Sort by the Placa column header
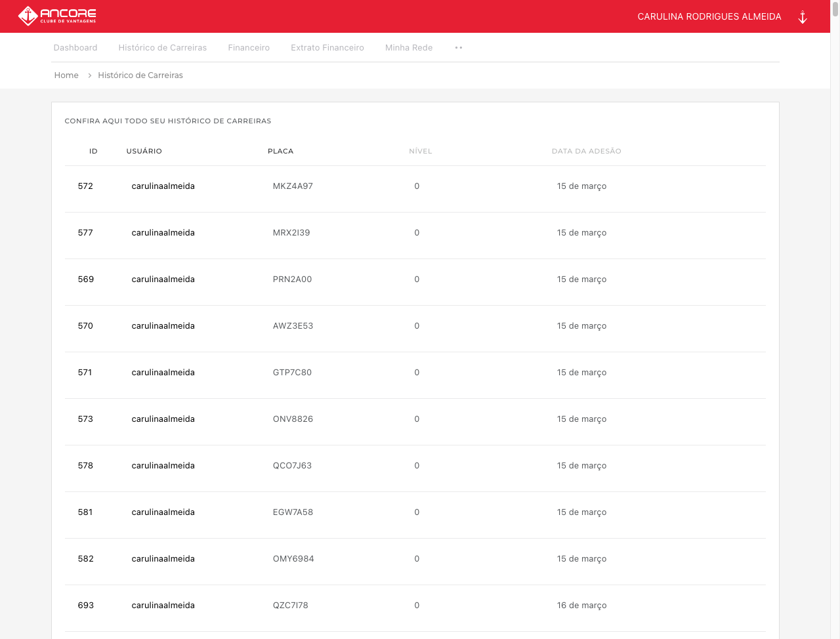Viewport: 840px width, 639px height. point(280,152)
